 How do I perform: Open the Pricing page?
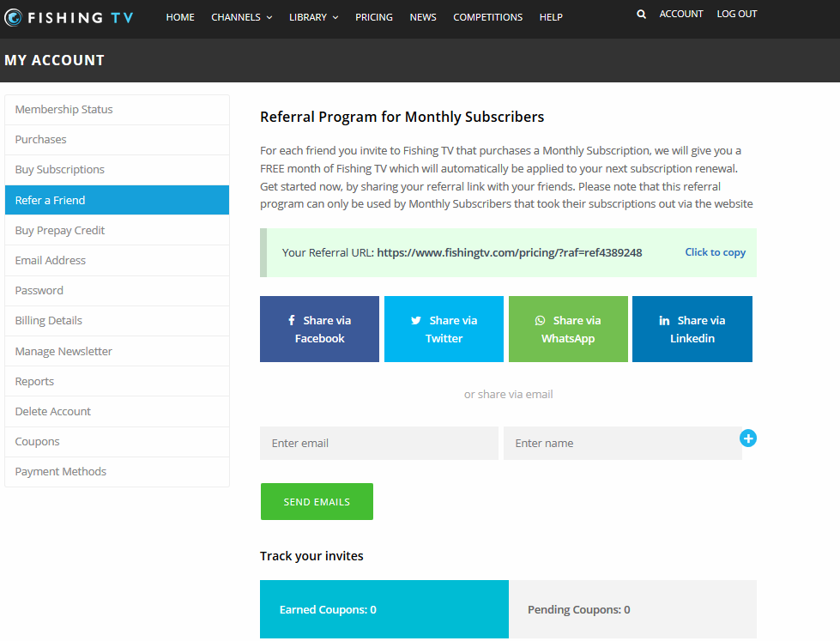(374, 17)
